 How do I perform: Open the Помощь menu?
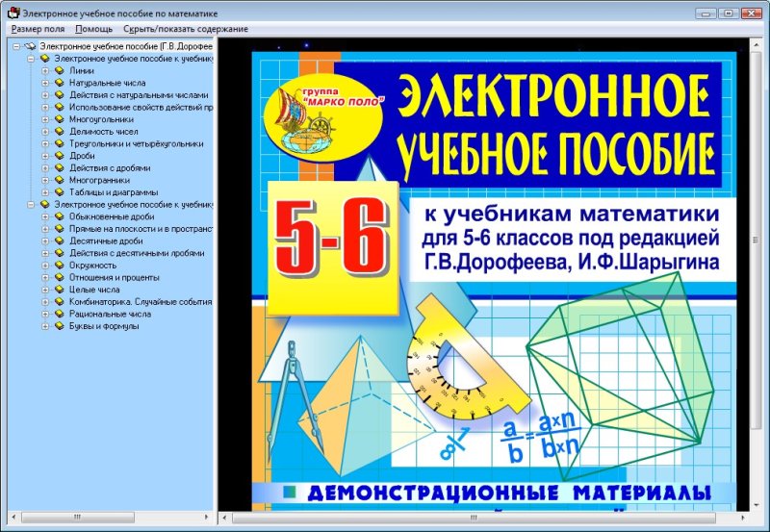93,29
